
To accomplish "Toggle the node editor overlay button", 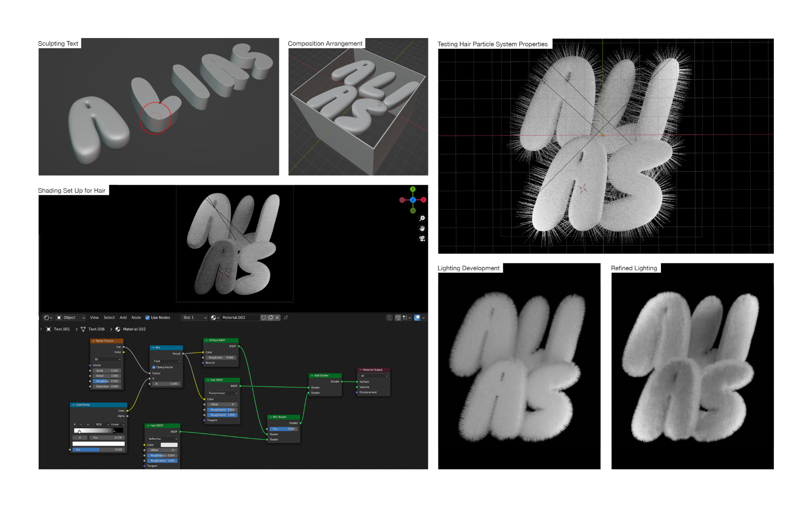I will 417,318.
